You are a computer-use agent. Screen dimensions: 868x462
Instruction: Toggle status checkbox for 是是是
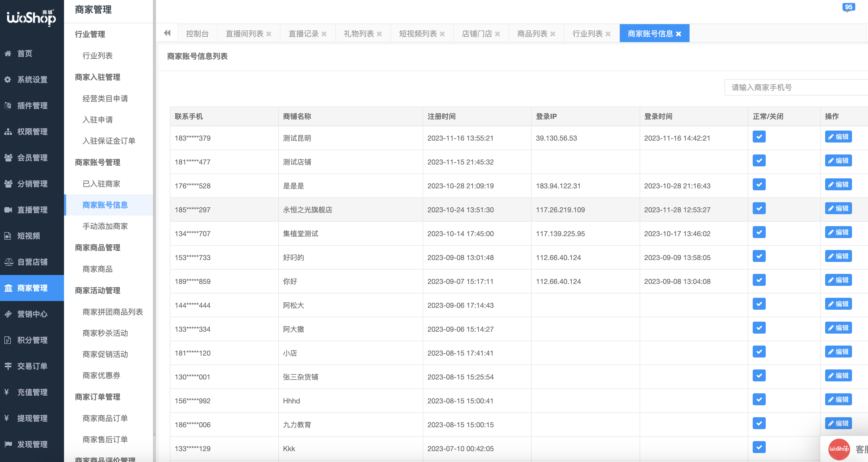(759, 185)
